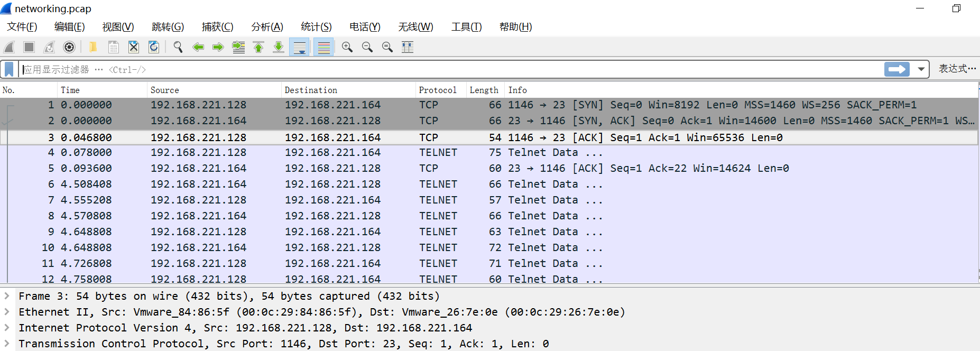Select packet 9 with length 63
Image resolution: width=980 pixels, height=351 pixels.
coord(489,232)
